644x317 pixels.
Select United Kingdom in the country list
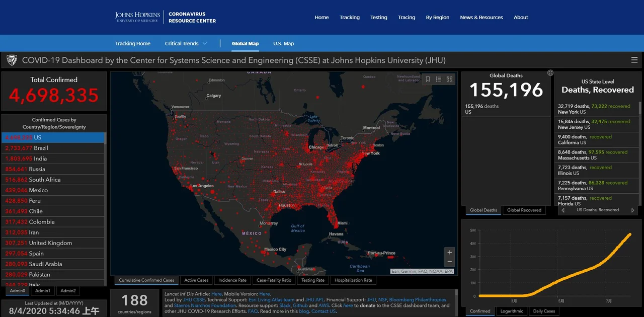[53, 243]
